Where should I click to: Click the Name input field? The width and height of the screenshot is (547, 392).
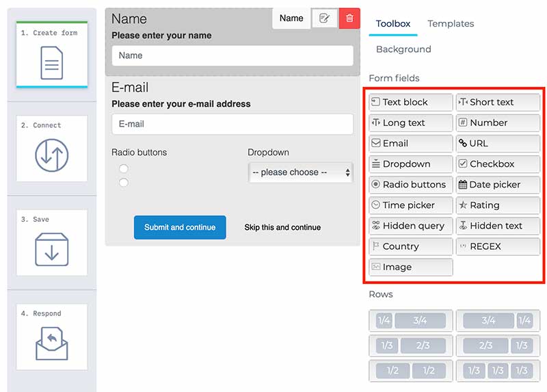pos(232,55)
